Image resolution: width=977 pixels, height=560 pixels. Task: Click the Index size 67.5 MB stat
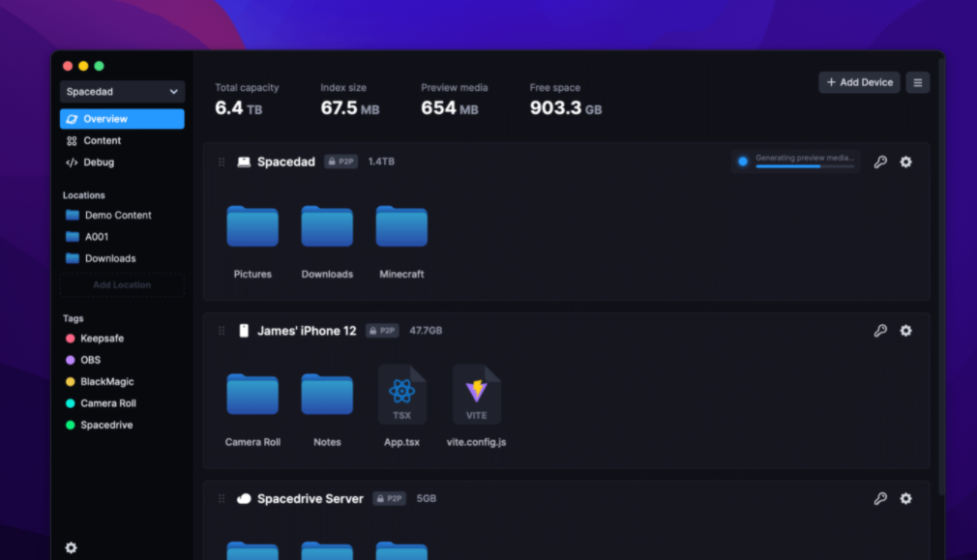click(x=349, y=100)
